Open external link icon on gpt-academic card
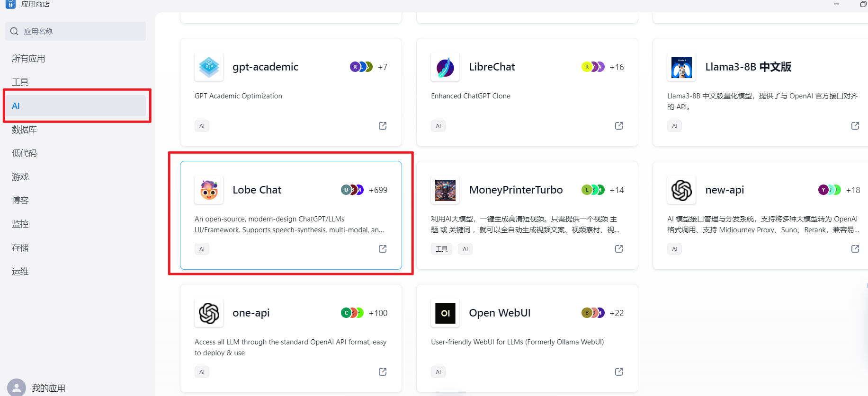 (x=383, y=126)
